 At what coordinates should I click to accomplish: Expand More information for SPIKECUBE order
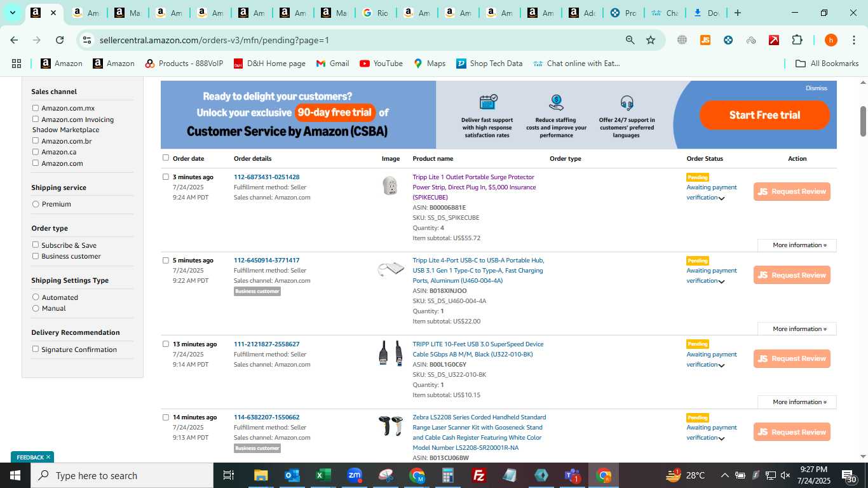[x=797, y=245]
